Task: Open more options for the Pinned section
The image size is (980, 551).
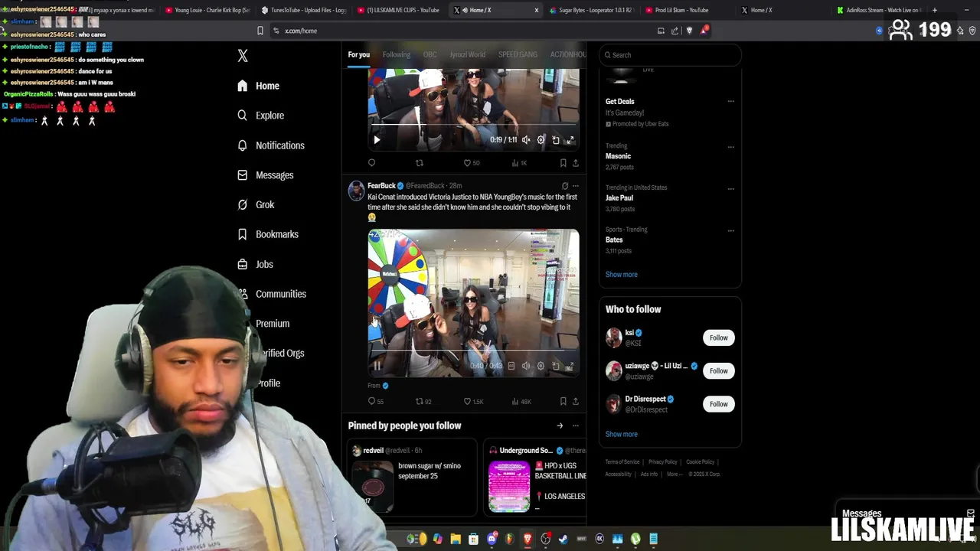Action: (576, 426)
